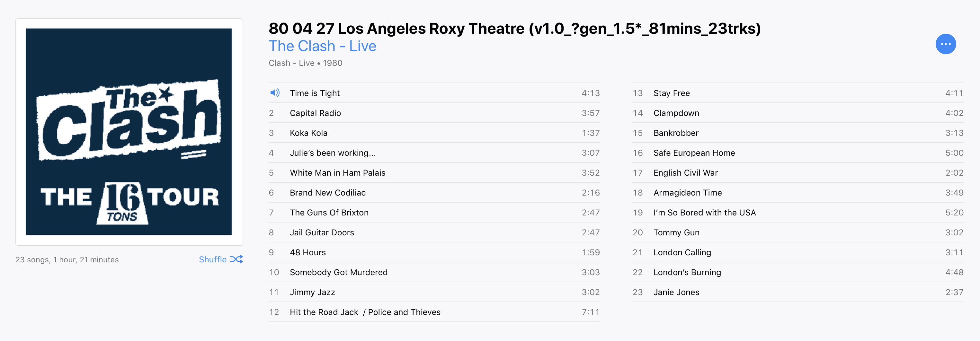Play track Capital Radio
The width and height of the screenshot is (980, 341).
point(434,113)
